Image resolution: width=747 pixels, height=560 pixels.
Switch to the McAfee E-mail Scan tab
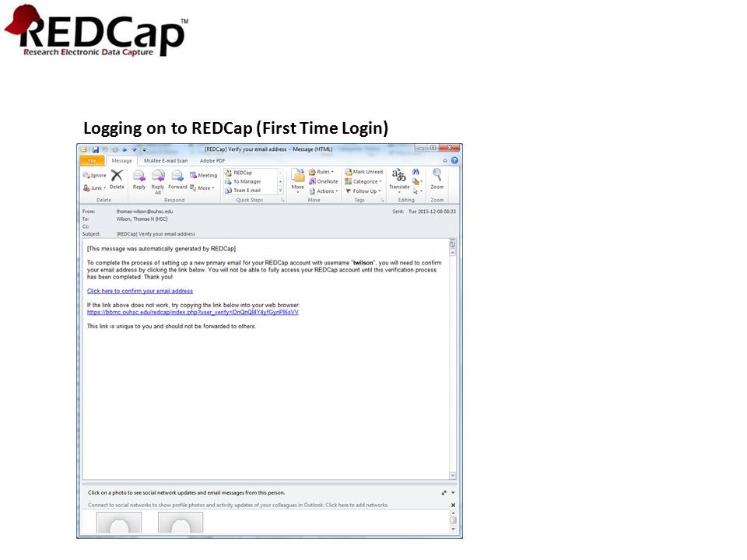(x=166, y=161)
